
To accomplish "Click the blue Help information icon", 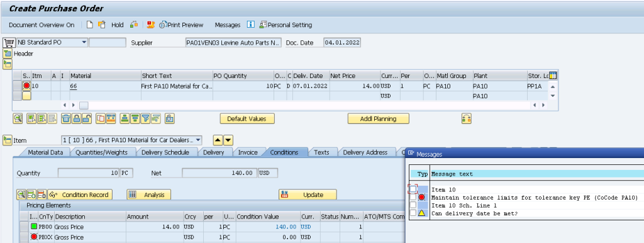I will pos(250,25).
